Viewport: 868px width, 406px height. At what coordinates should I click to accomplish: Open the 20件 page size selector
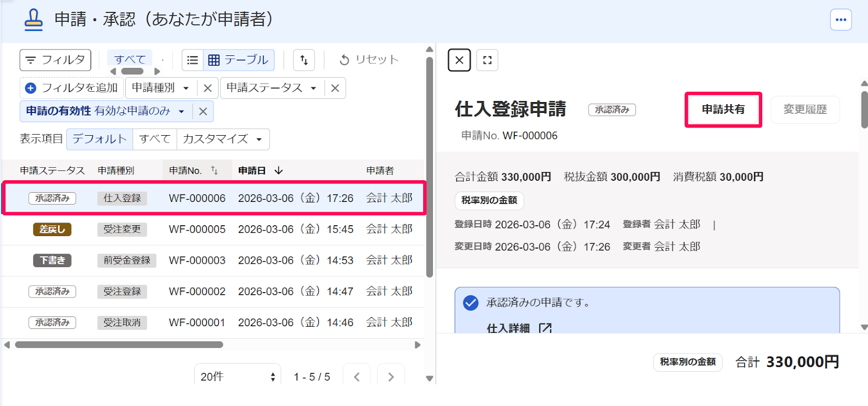(x=238, y=376)
